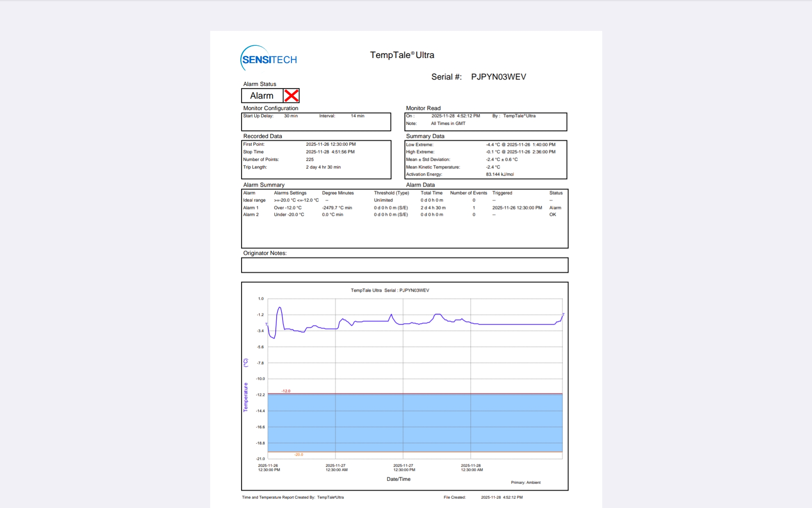Click the serial number PJPYN03WEV
The height and width of the screenshot is (508, 812).
point(498,77)
